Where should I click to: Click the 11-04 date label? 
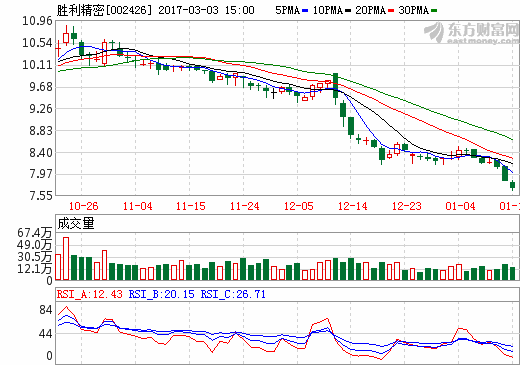tap(137, 206)
